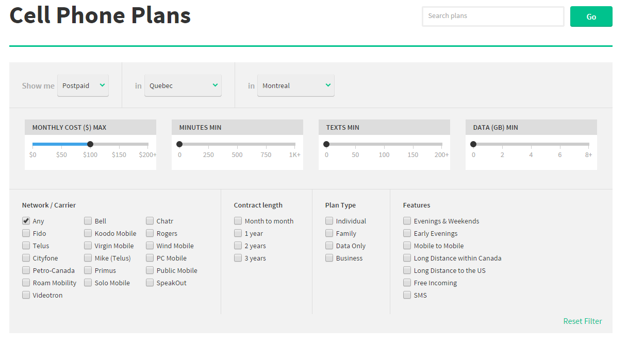The image size is (644, 345).
Task: Click inside the Search plans field
Action: click(x=492, y=16)
